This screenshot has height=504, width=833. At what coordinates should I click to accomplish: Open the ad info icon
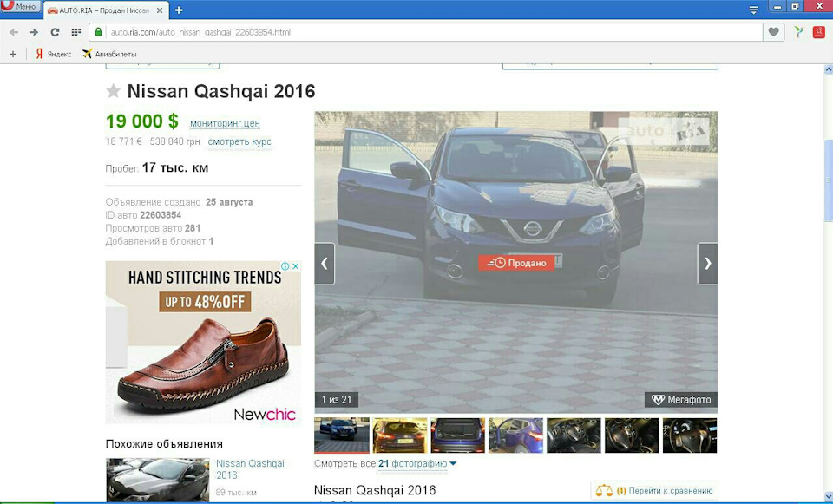[x=285, y=266]
